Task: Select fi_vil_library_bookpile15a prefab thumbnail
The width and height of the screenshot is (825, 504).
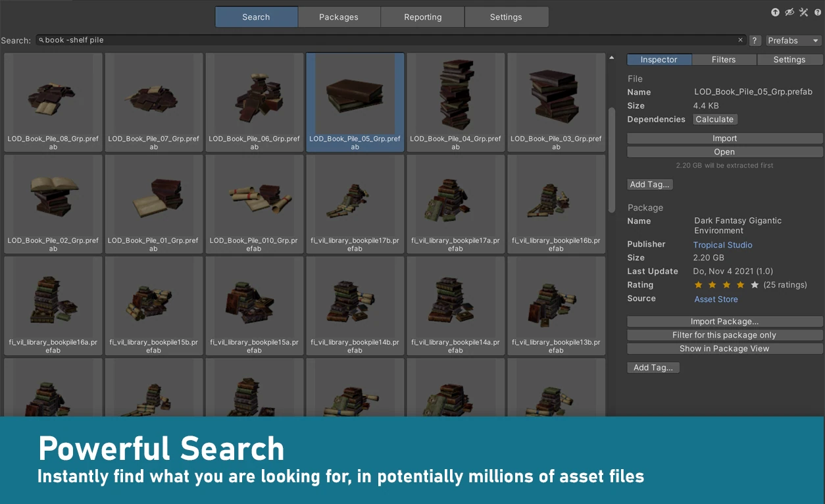Action: tap(255, 307)
